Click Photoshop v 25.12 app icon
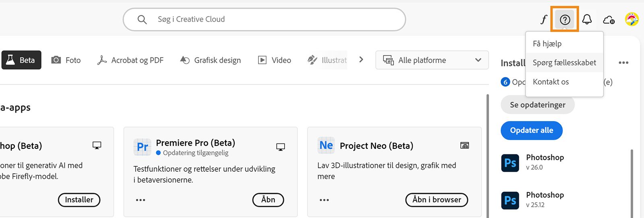 click(510, 200)
